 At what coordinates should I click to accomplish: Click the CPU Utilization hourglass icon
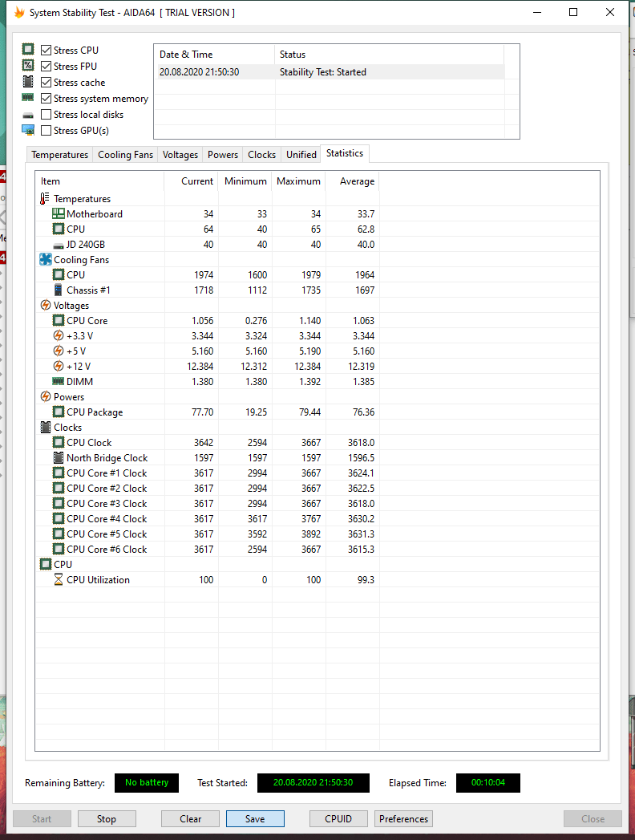[59, 579]
